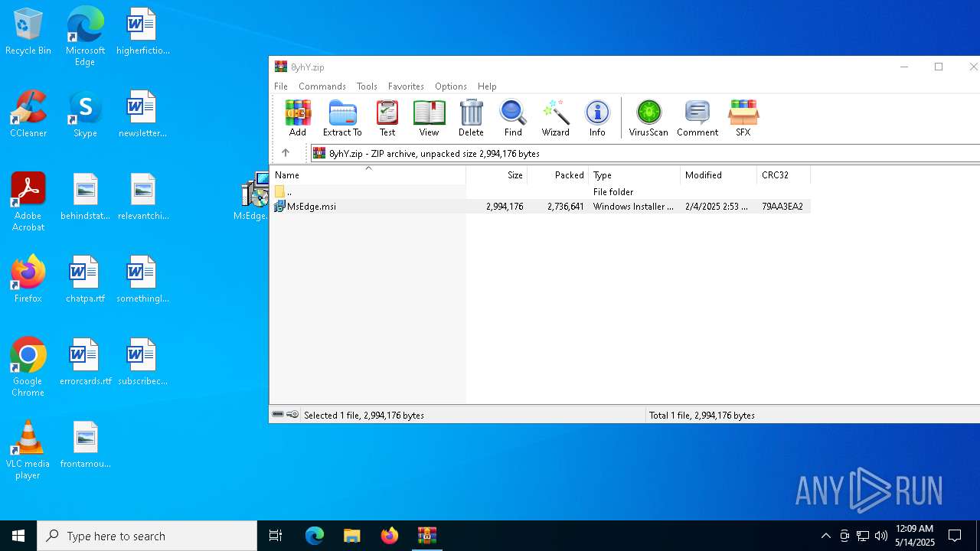980x551 pixels.
Task: Run the Test archive tool
Action: [x=387, y=118]
